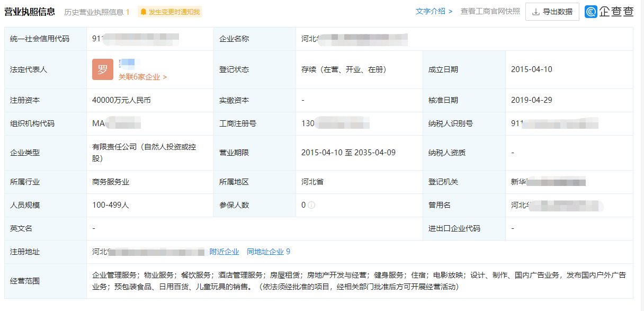This screenshot has width=644, height=311.
Task: Click 工商注册号 label
Action: click(238, 123)
